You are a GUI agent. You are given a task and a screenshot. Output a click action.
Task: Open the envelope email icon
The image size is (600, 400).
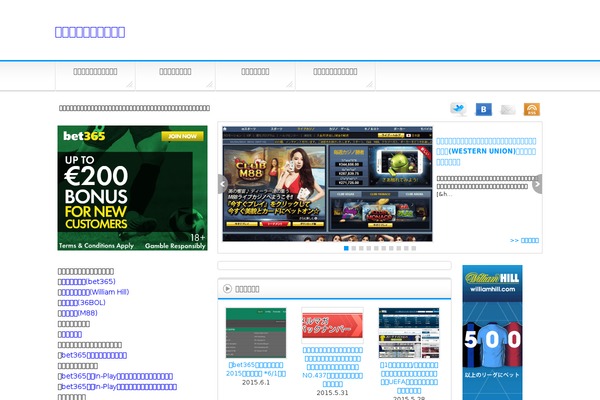[x=508, y=109]
